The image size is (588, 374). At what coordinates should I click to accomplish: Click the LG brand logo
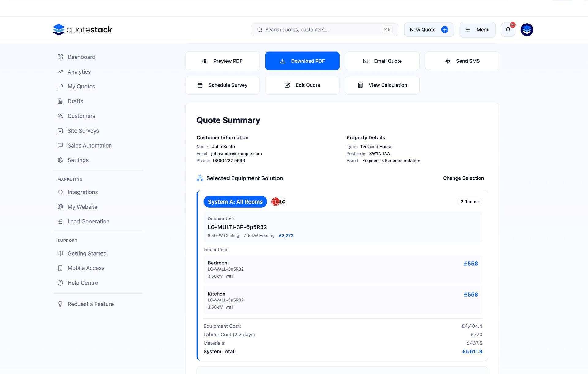point(278,202)
